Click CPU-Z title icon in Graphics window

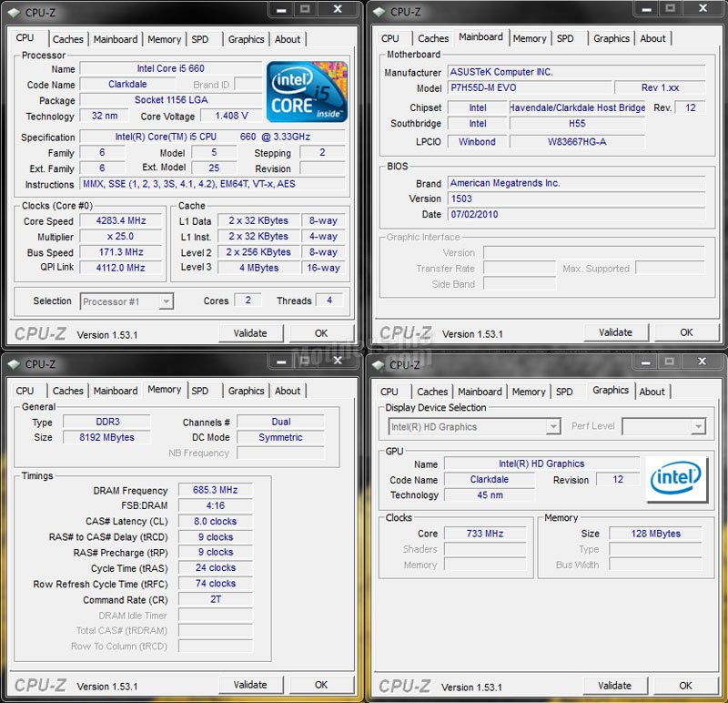[379, 365]
